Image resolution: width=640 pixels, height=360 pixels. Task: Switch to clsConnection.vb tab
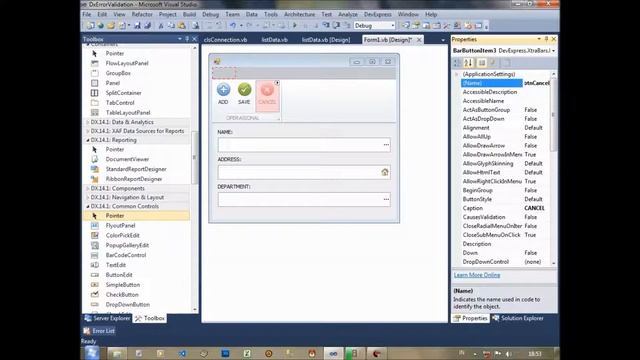point(225,40)
